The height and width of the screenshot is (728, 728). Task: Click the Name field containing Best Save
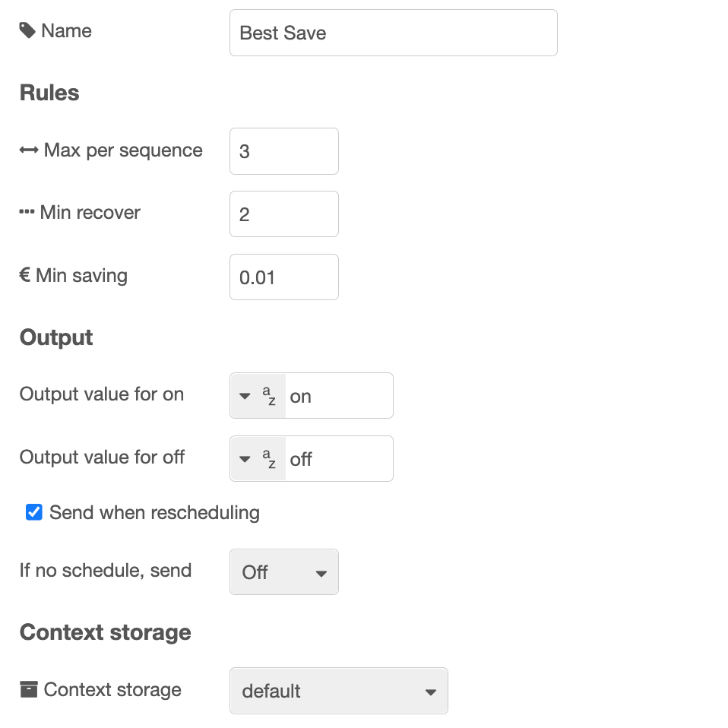(394, 33)
